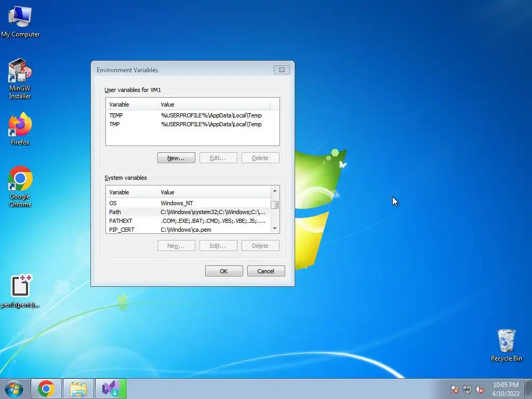Click the Value header in user variables list
The width and height of the screenshot is (532, 399).
point(214,104)
